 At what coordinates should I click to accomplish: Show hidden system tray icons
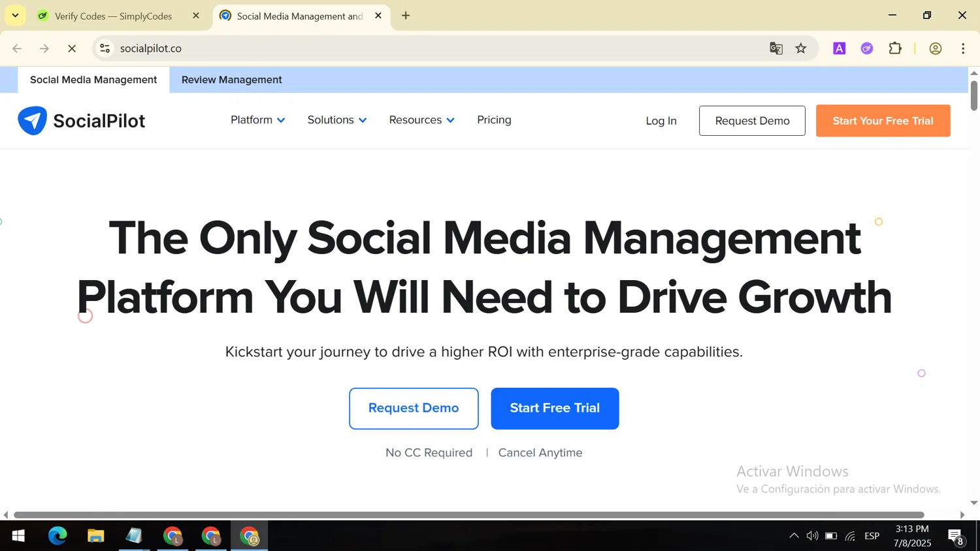pos(794,536)
